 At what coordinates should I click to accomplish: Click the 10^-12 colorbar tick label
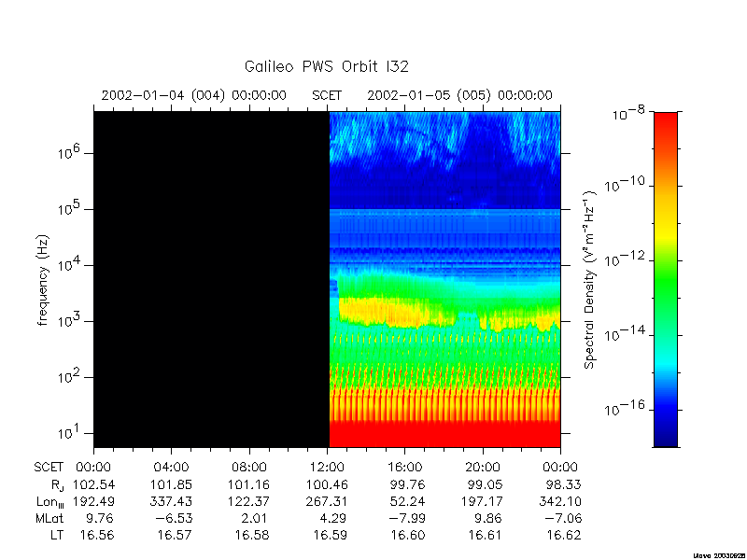coord(624,259)
